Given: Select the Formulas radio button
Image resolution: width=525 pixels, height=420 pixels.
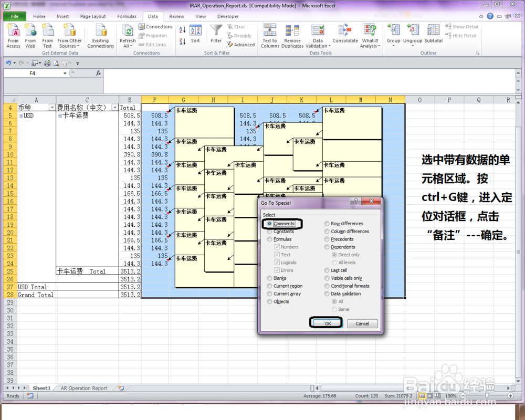Looking at the screenshot, I should (x=269, y=239).
